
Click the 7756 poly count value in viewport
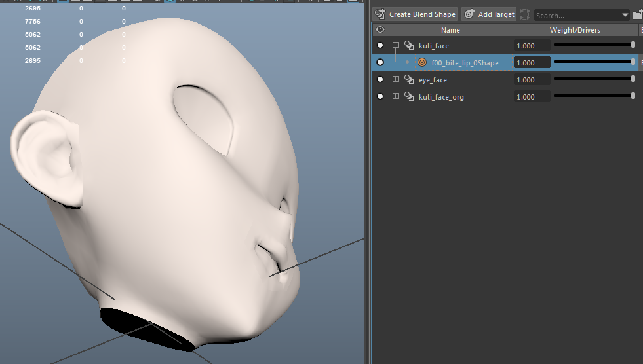pos(33,22)
